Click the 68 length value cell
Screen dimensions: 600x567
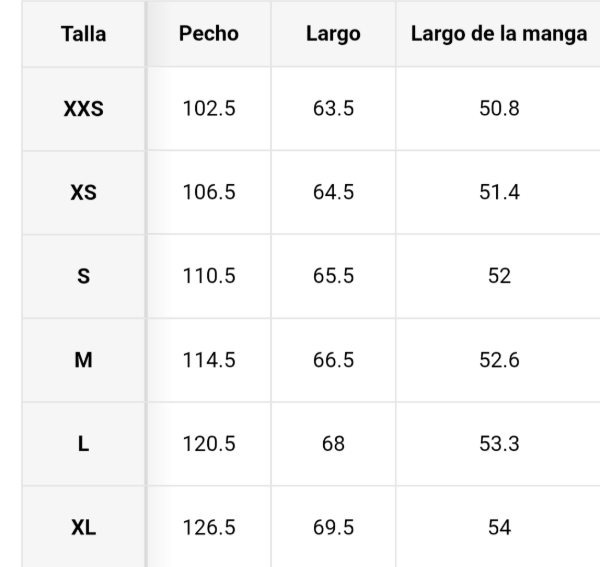coord(333,444)
